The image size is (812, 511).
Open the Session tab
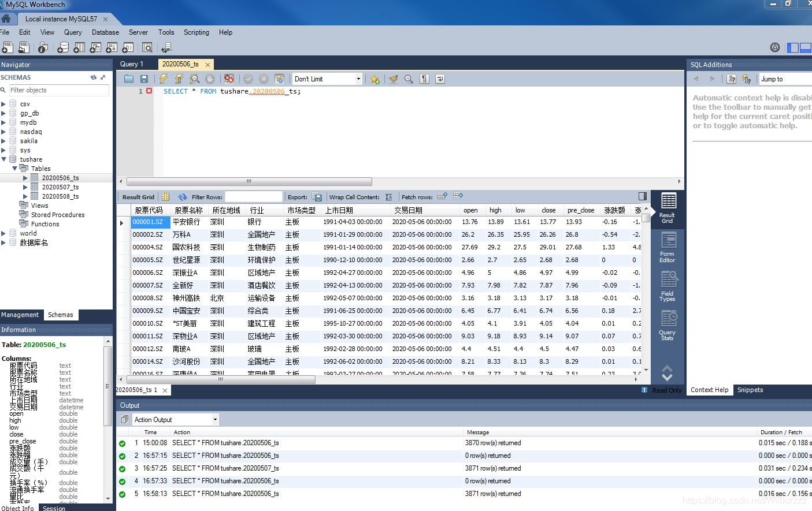54,508
